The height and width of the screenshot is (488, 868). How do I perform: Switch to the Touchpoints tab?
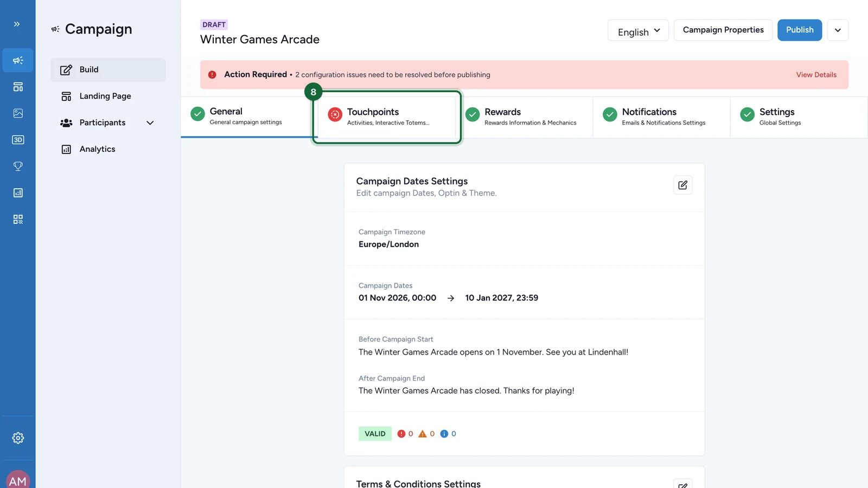pos(387,117)
